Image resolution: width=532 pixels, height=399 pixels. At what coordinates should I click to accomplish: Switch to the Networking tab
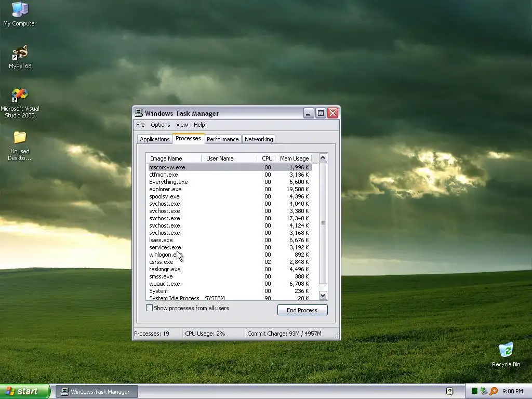pos(259,139)
